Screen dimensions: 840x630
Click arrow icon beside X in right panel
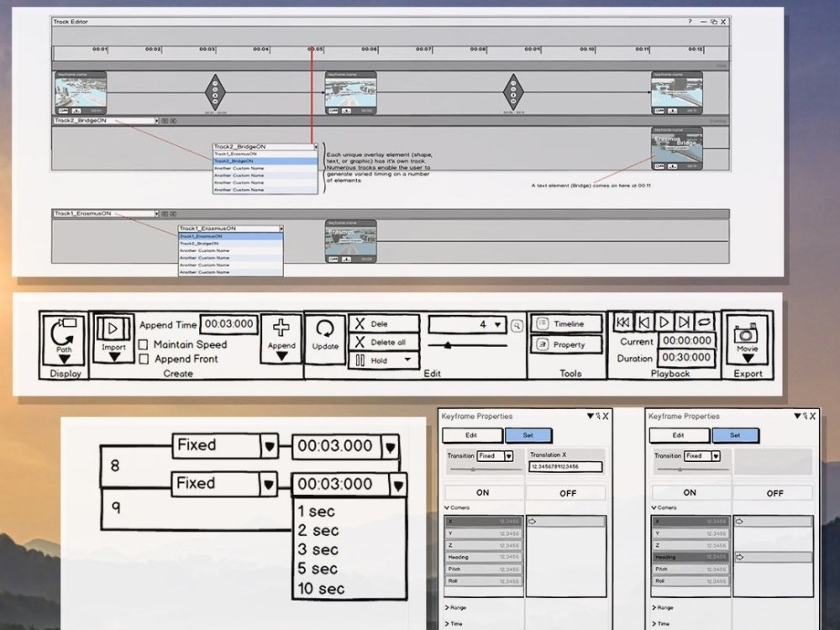739,522
